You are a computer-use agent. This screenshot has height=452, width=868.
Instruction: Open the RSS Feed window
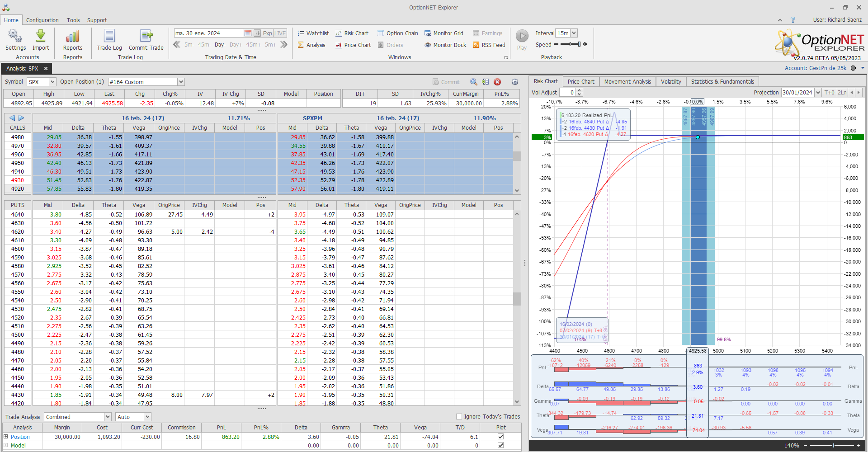click(489, 45)
